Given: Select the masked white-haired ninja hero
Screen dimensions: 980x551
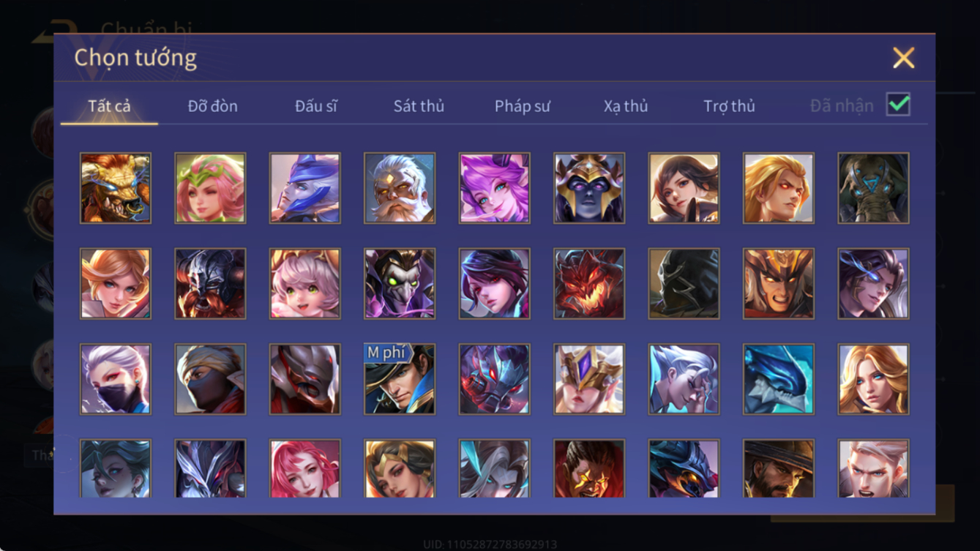Looking at the screenshot, I should [x=116, y=379].
